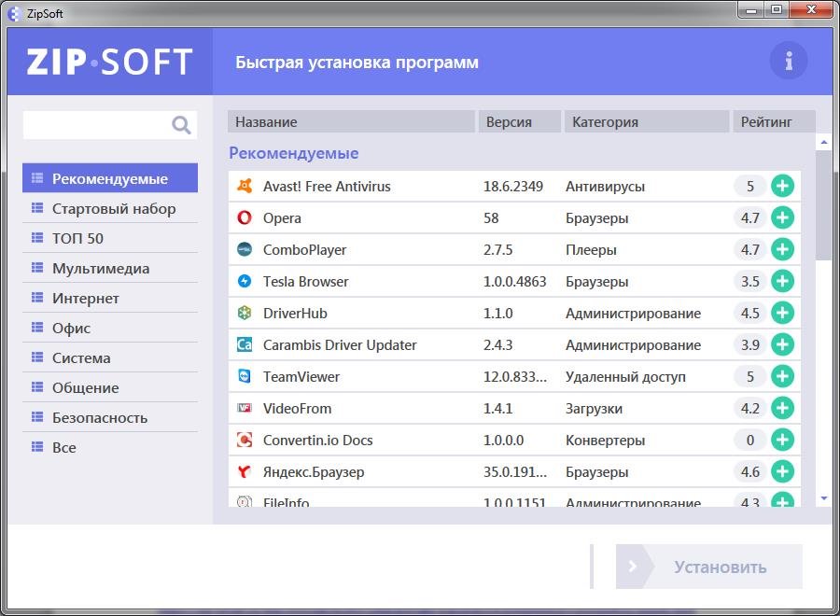Click the 4.6 rating value
Image resolution: width=840 pixels, height=616 pixels.
[750, 471]
